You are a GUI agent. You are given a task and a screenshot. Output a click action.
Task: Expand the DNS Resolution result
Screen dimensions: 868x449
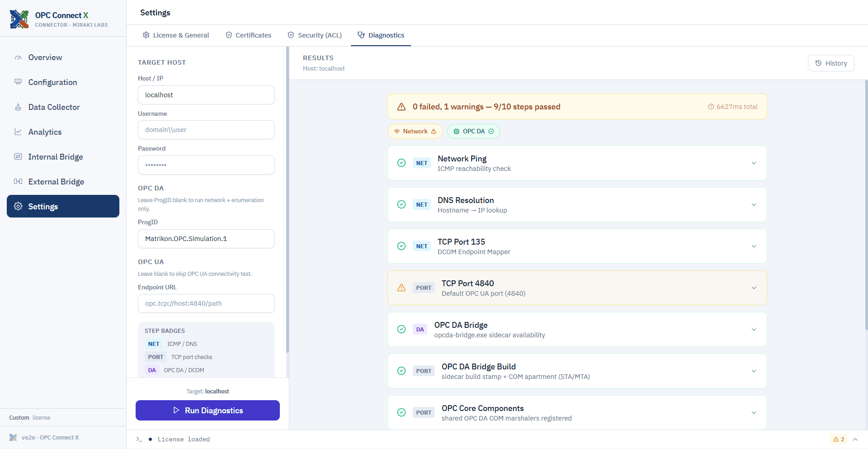(754, 205)
